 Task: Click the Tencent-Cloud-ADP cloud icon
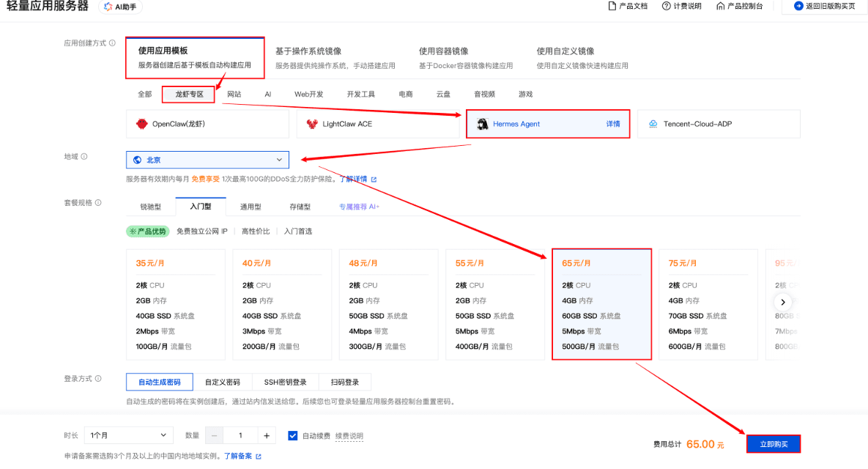click(x=653, y=124)
